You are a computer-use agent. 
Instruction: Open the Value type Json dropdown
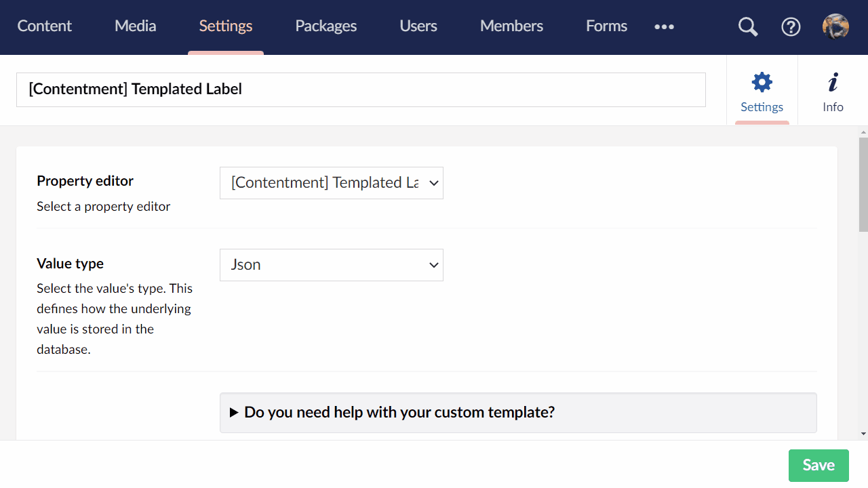click(332, 265)
